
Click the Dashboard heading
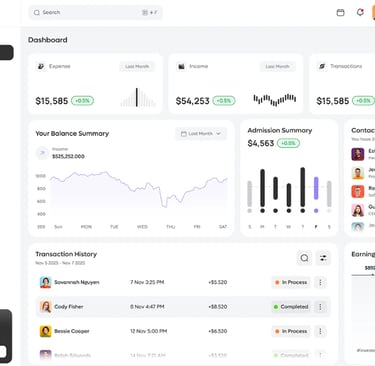48,40
